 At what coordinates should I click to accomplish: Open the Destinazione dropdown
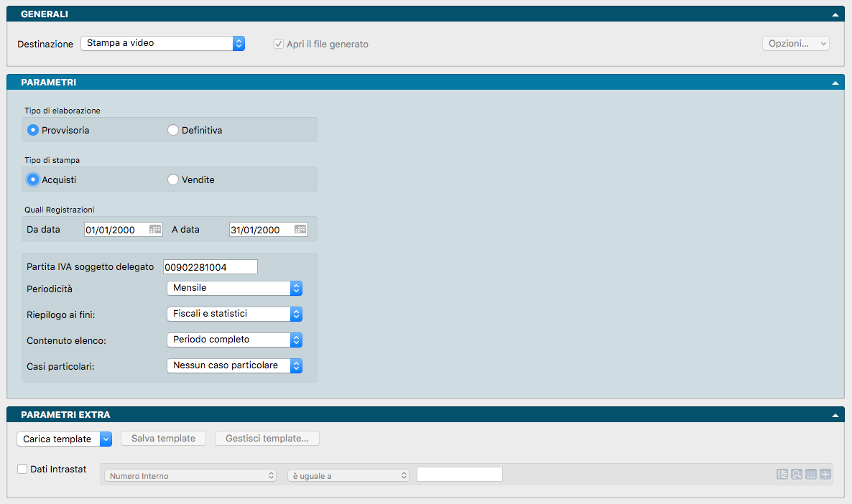click(162, 44)
